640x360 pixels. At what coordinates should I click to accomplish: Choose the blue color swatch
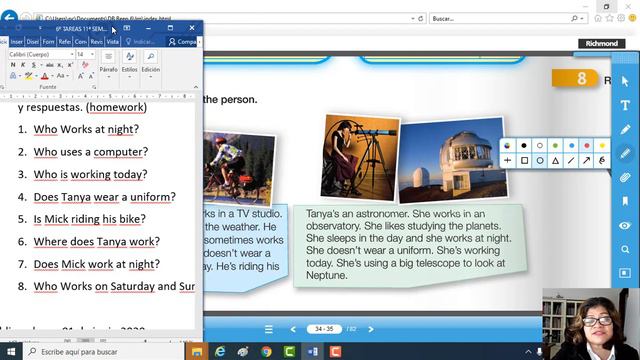pyautogui.click(x=571, y=146)
